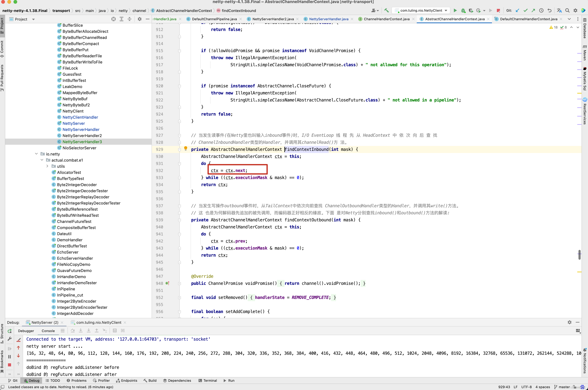Switch to the Debugger tab
The image size is (588, 390).
click(26, 331)
